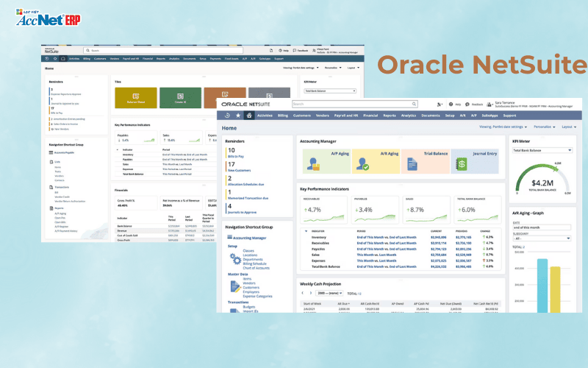Click Help icon in back window header
Viewport: 588px width, 368px height.
point(281,50)
